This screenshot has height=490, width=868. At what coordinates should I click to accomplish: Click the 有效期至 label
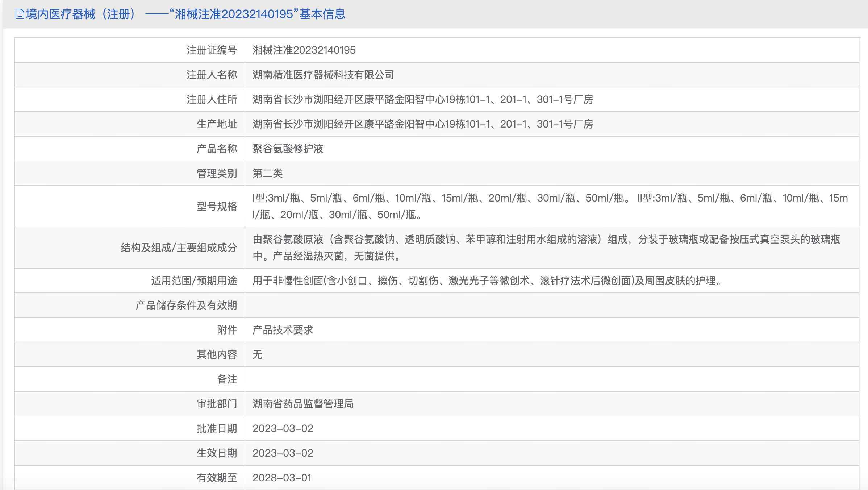tap(217, 478)
